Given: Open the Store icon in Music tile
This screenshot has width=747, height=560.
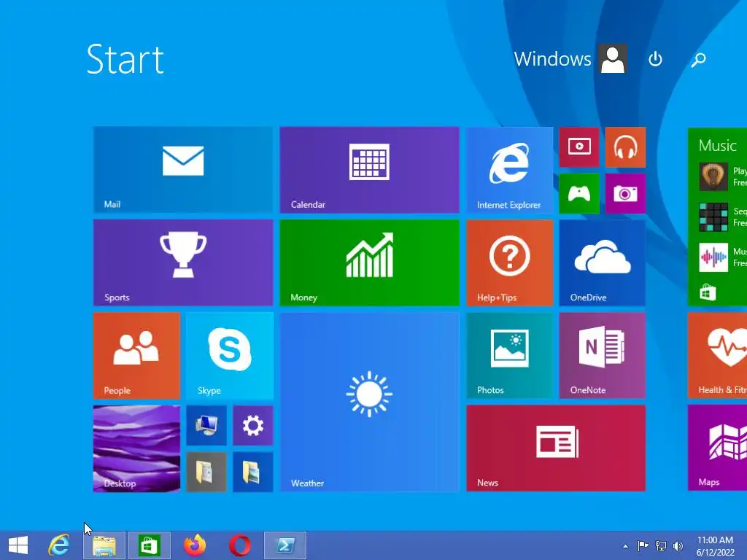Looking at the screenshot, I should point(708,292).
